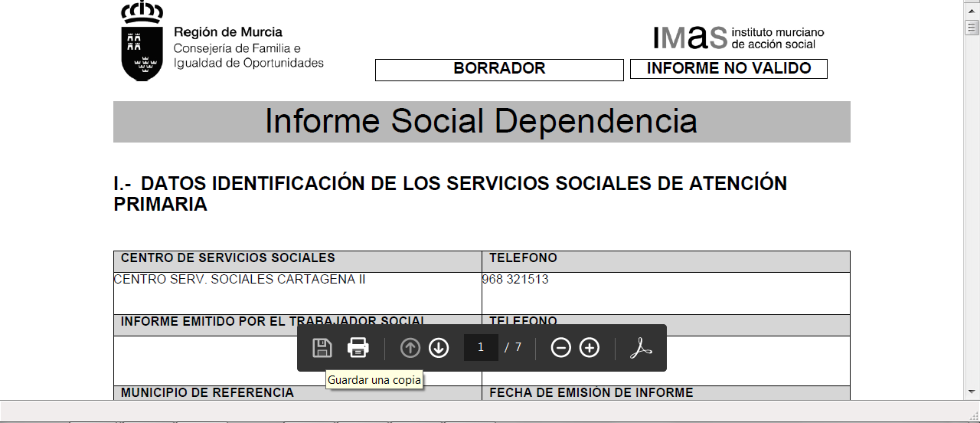Zoom in using the plus icon
The width and height of the screenshot is (980, 423).
[590, 348]
